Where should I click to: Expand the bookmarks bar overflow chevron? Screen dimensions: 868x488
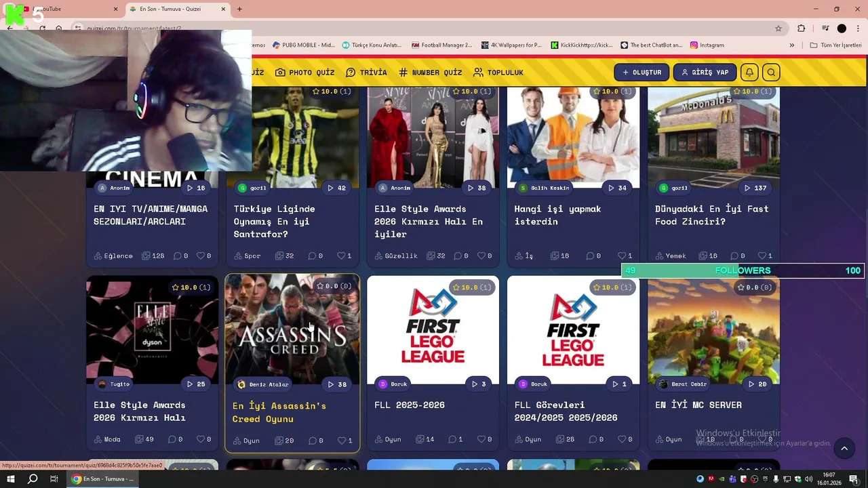tap(791, 45)
